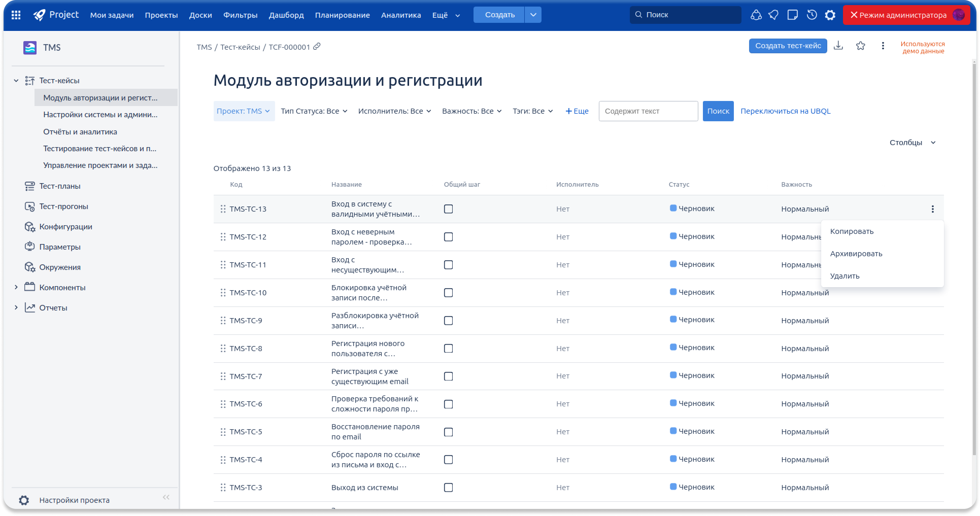980x516 pixels.
Task: Choose Архивировать from the context menu
Action: (x=856, y=254)
